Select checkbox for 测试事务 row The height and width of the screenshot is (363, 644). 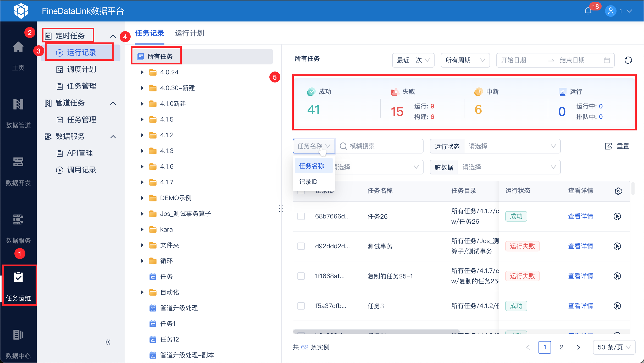301,246
